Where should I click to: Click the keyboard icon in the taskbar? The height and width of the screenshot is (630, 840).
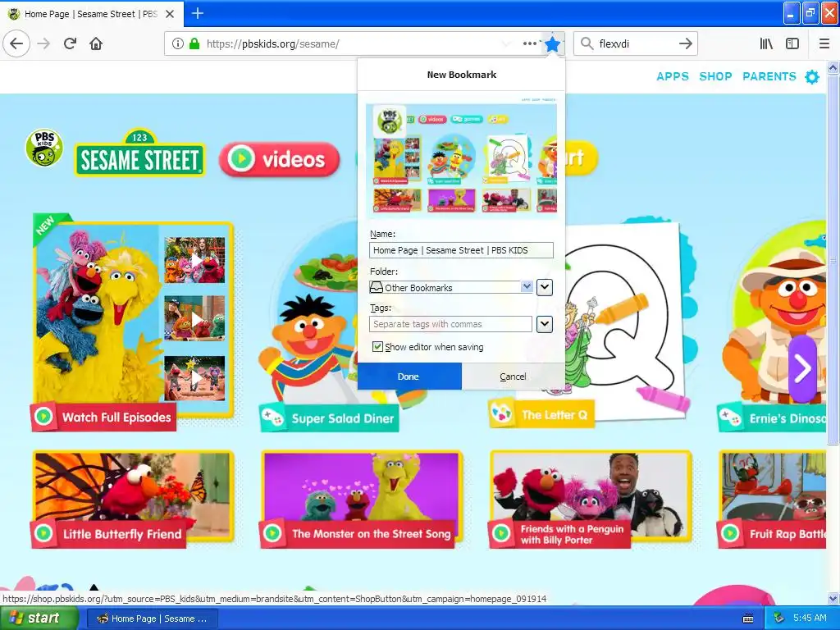coord(748,619)
